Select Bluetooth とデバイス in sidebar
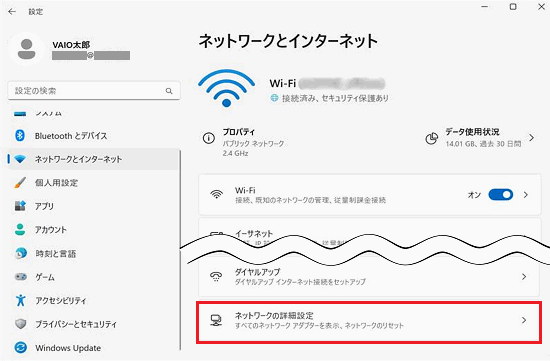550x361 pixels. [93, 136]
